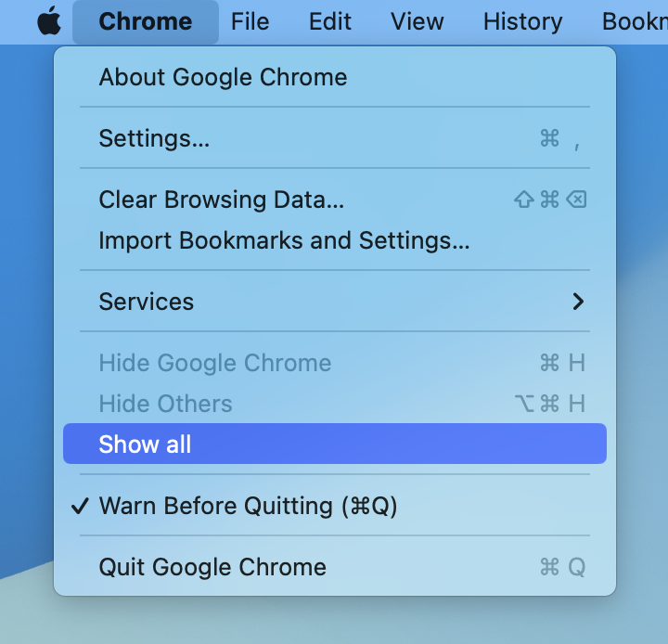Click the highlighted Show all item
Screen dimensions: 668x644
pyautogui.click(x=335, y=444)
